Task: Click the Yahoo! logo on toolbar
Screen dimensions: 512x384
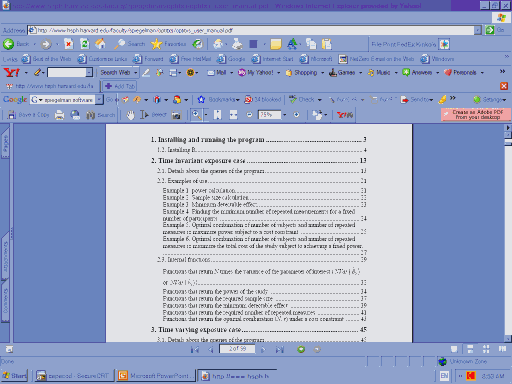Action: click(11, 72)
